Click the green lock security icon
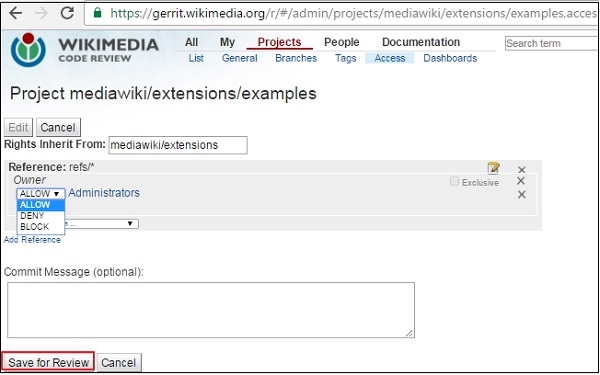600x375 pixels. click(x=98, y=13)
